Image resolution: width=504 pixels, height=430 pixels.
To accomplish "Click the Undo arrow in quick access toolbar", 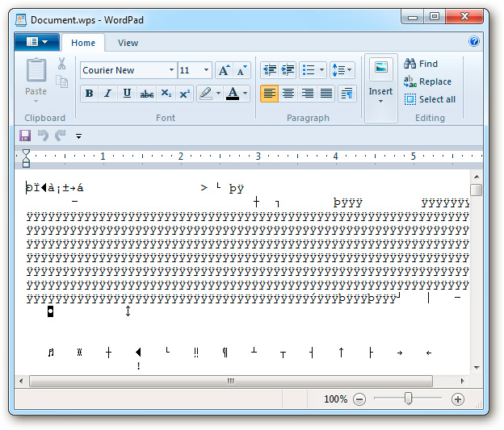I will (43, 136).
